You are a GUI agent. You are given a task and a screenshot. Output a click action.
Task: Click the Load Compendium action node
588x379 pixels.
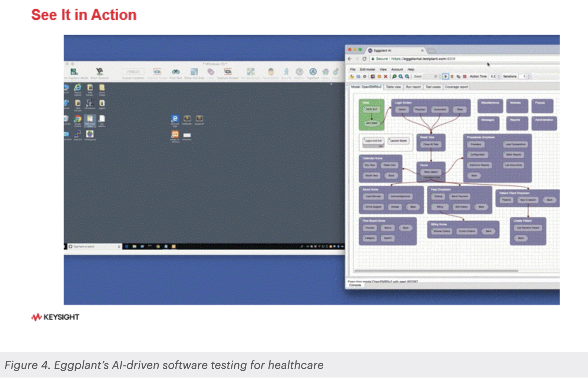[x=515, y=144]
